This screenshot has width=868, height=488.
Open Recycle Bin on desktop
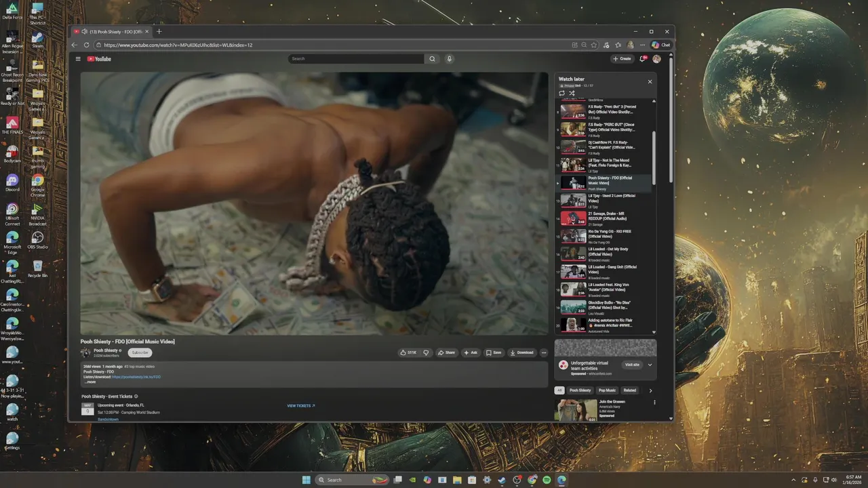pos(37,268)
